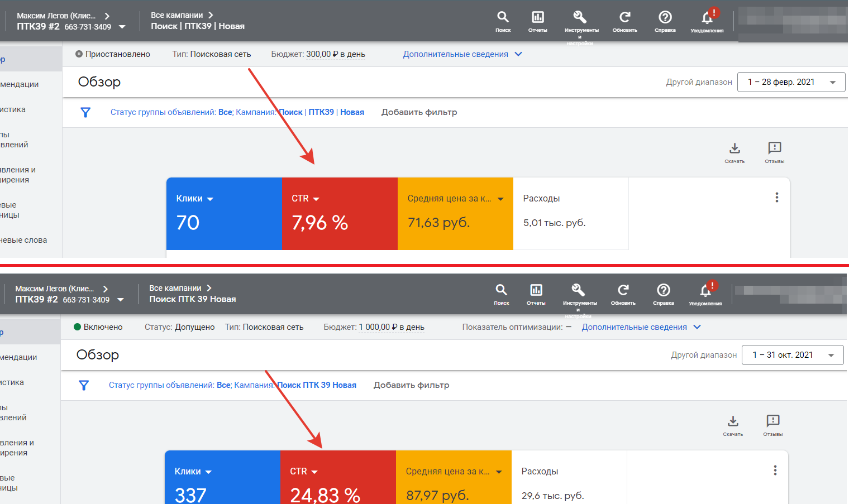849x504 pixels.
Task: Click the budget value '1 000,00 ₽ в день'
Action: (392, 327)
